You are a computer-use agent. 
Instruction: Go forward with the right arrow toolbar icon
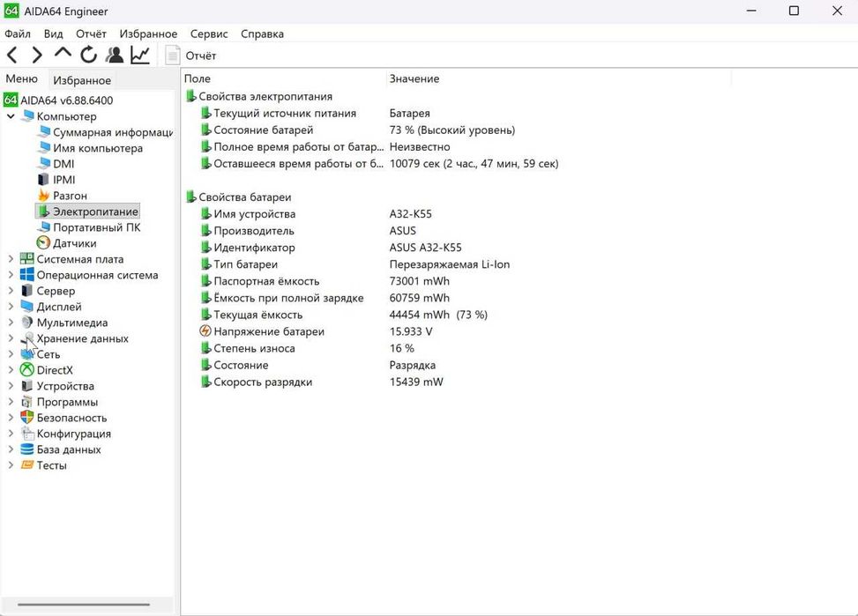[x=37, y=55]
